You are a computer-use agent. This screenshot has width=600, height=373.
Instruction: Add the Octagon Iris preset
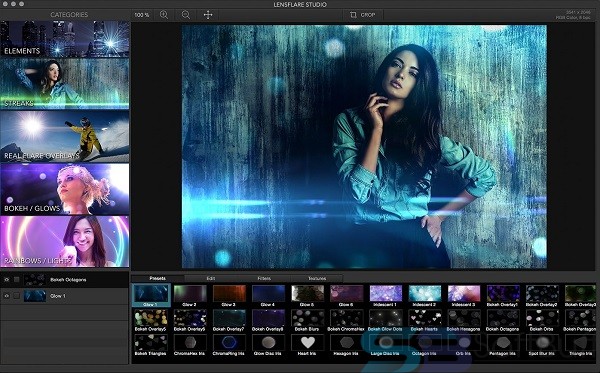(425, 345)
